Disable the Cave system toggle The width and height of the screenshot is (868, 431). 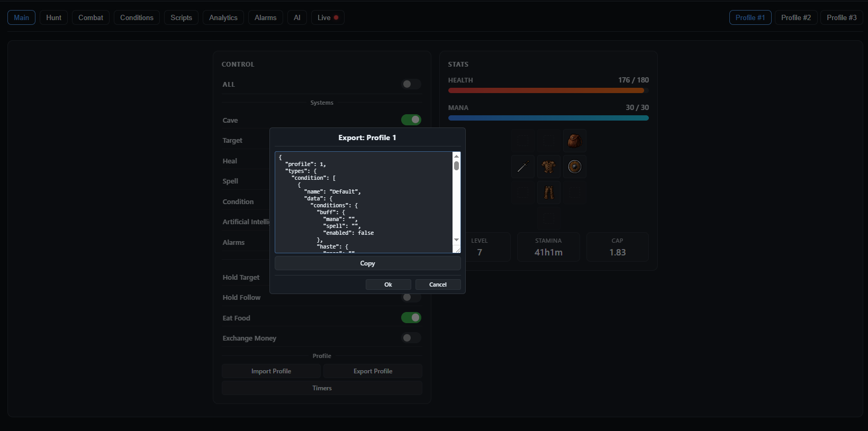(411, 120)
